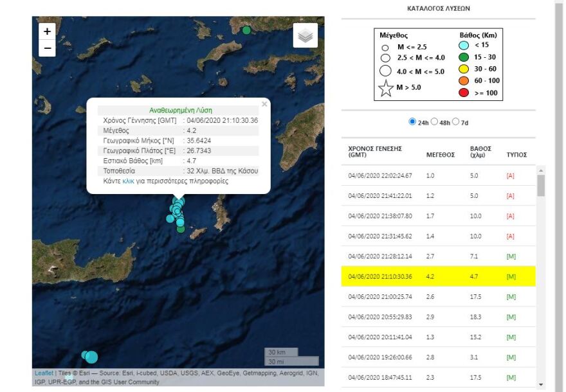Click the Leaflet attribution link
The width and height of the screenshot is (566, 392).
43,372
